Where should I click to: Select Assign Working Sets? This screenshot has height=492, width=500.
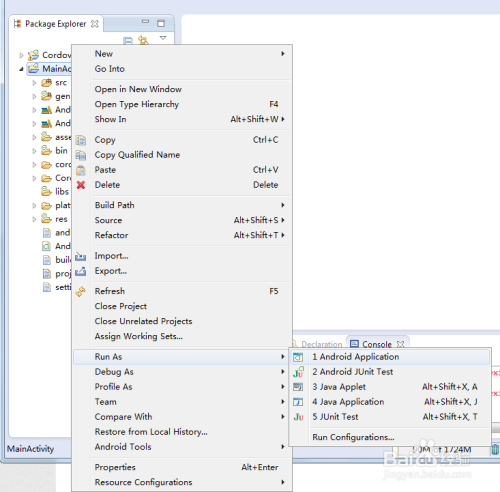[182, 336]
